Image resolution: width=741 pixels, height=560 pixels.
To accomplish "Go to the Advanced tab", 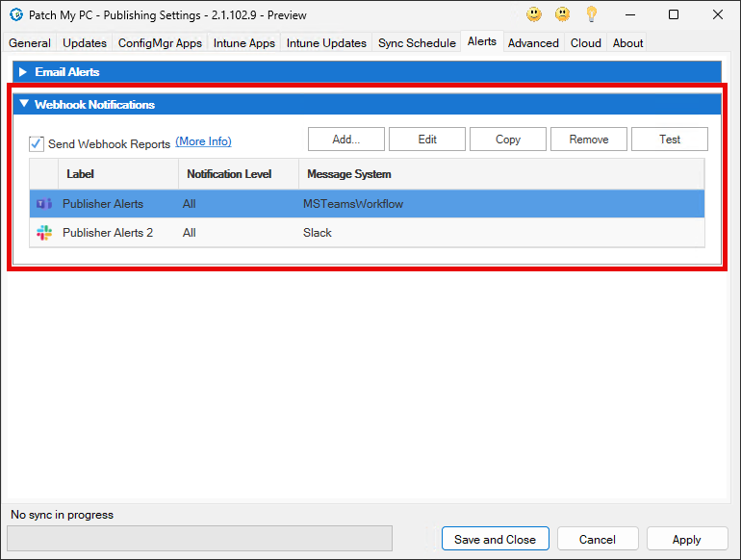I will (533, 43).
